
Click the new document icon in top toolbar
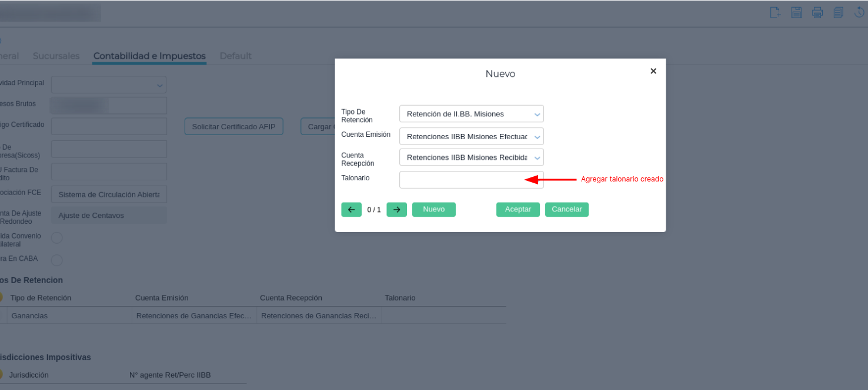(x=776, y=12)
